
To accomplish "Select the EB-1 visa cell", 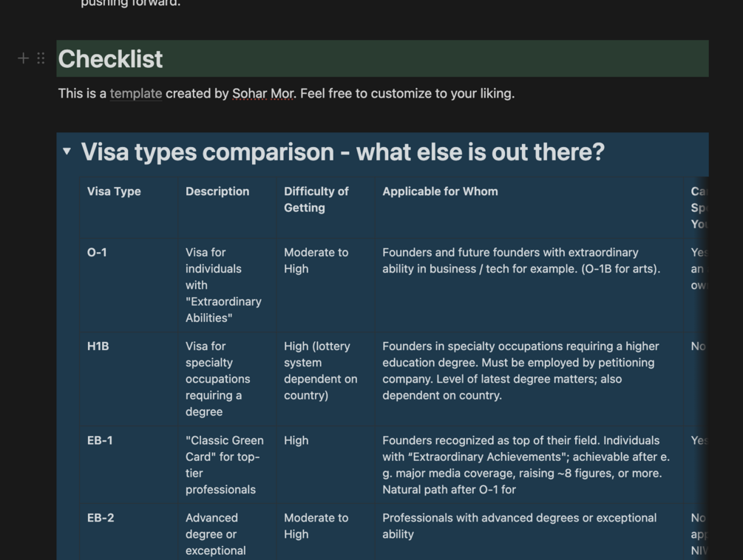I will (x=100, y=440).
